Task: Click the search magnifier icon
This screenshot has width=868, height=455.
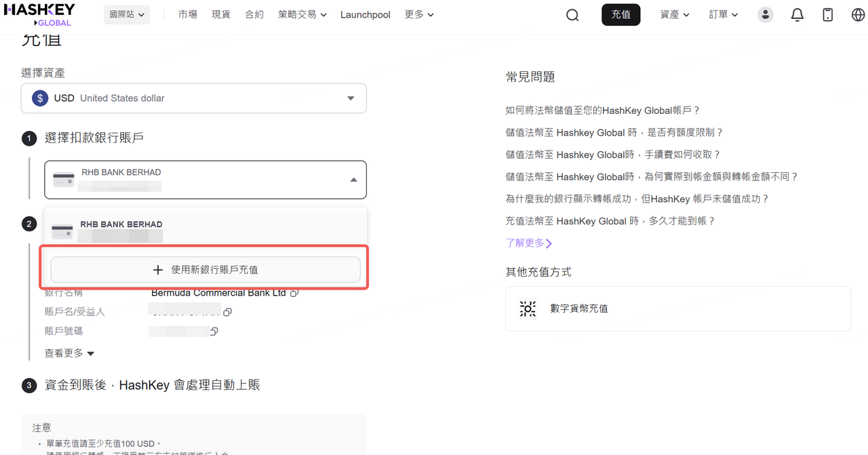Action: (572, 15)
